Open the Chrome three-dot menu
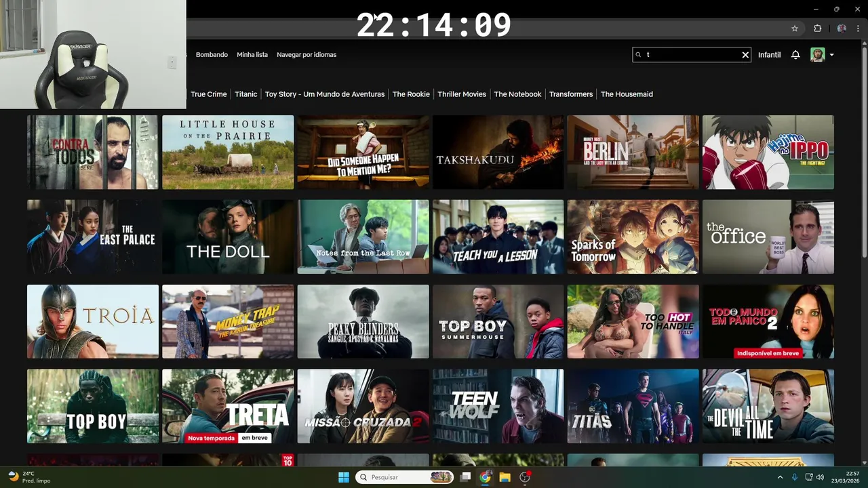Image resolution: width=868 pixels, height=488 pixels. [x=858, y=28]
